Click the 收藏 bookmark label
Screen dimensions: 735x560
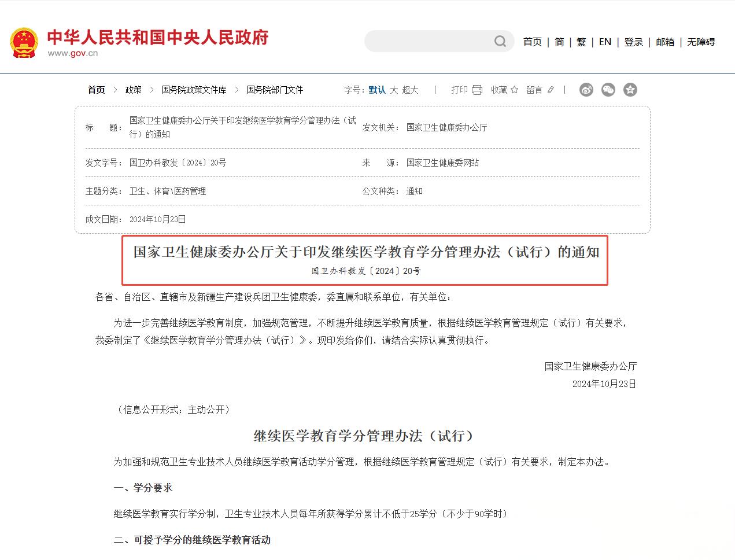pos(499,90)
